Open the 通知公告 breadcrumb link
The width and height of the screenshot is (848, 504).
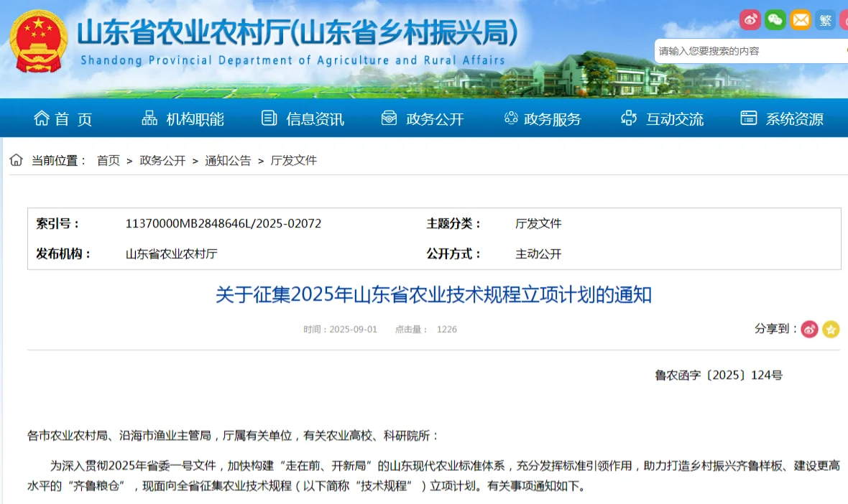[x=228, y=160]
